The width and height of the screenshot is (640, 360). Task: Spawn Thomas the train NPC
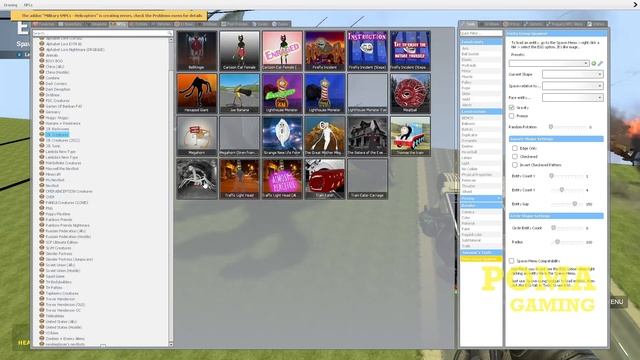(x=410, y=136)
